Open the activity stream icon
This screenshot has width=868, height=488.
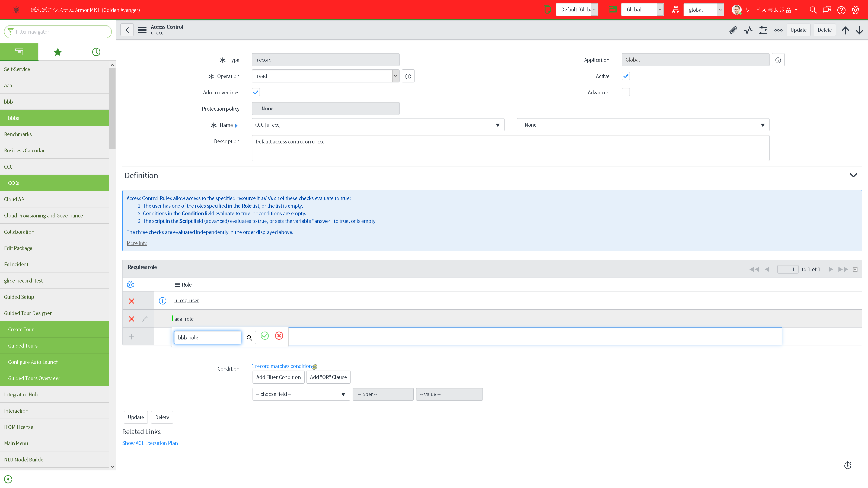(x=748, y=30)
